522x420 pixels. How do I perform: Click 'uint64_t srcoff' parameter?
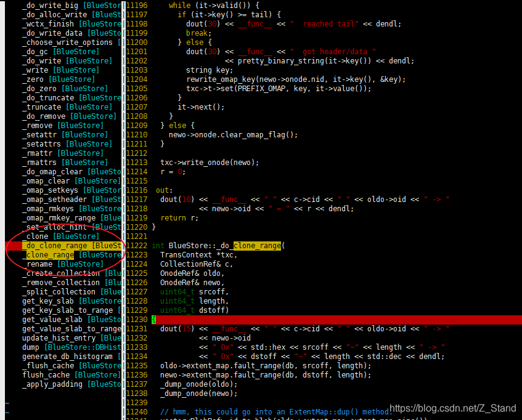[x=194, y=292]
